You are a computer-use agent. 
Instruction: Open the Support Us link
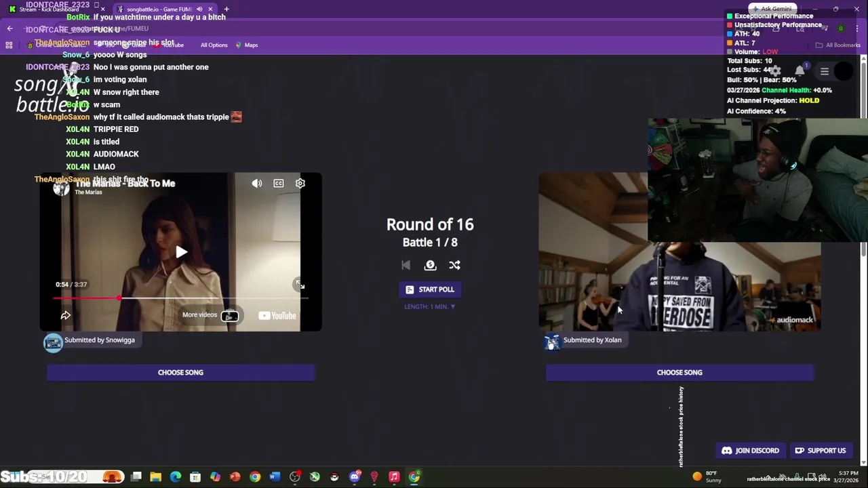click(821, 451)
